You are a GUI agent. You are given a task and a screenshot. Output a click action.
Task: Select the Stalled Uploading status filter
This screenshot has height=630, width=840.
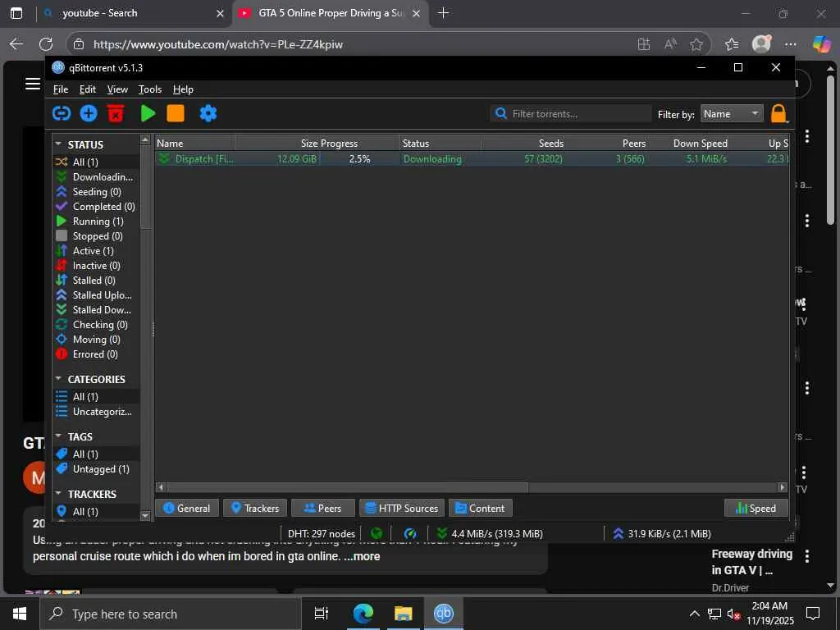(95, 295)
